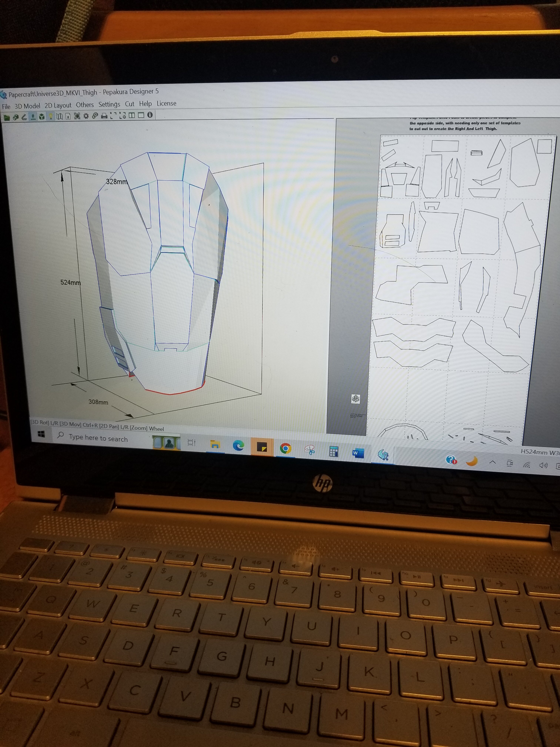The image size is (560, 747).
Task: Click the unfolded map pattern icon
Action: (59, 116)
